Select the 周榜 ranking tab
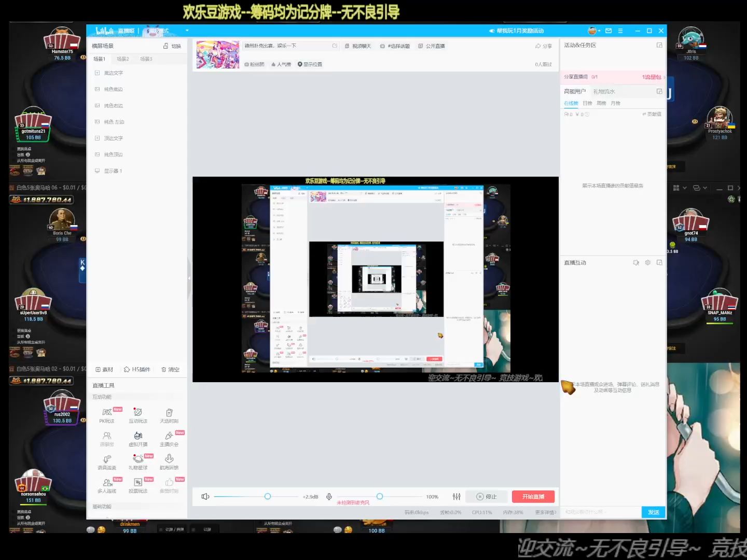This screenshot has height=560, width=747. point(601,103)
